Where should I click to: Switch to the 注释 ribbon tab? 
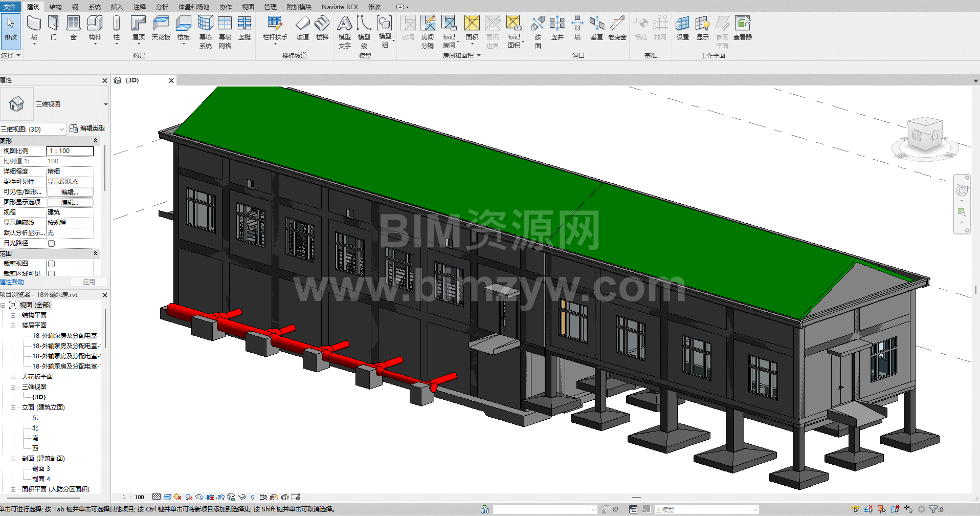[140, 7]
